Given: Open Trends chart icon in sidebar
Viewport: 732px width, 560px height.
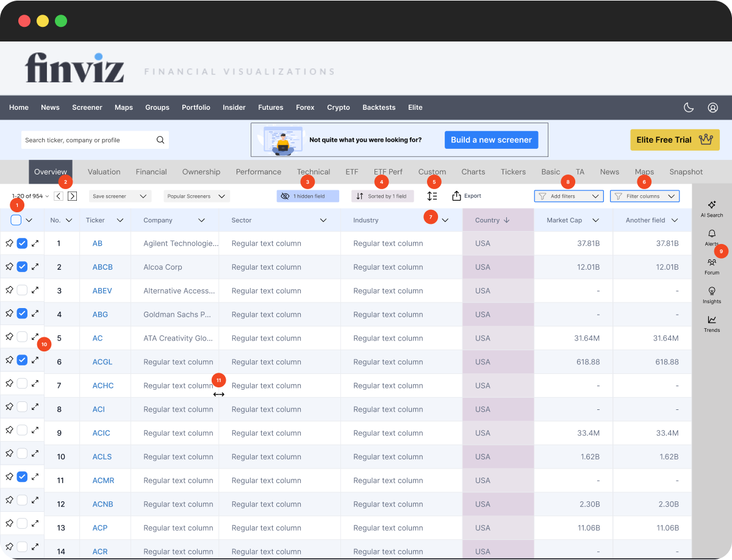Looking at the screenshot, I should point(711,323).
